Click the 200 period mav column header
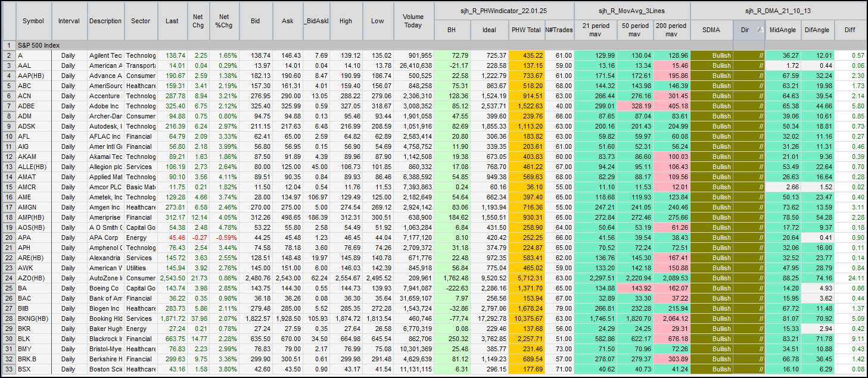The width and height of the screenshot is (868, 378). click(x=672, y=29)
